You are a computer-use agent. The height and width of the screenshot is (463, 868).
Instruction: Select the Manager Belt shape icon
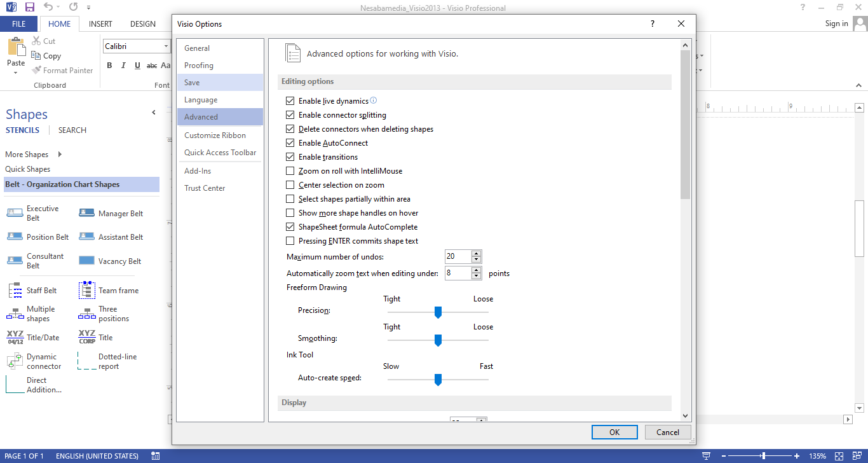tap(87, 214)
